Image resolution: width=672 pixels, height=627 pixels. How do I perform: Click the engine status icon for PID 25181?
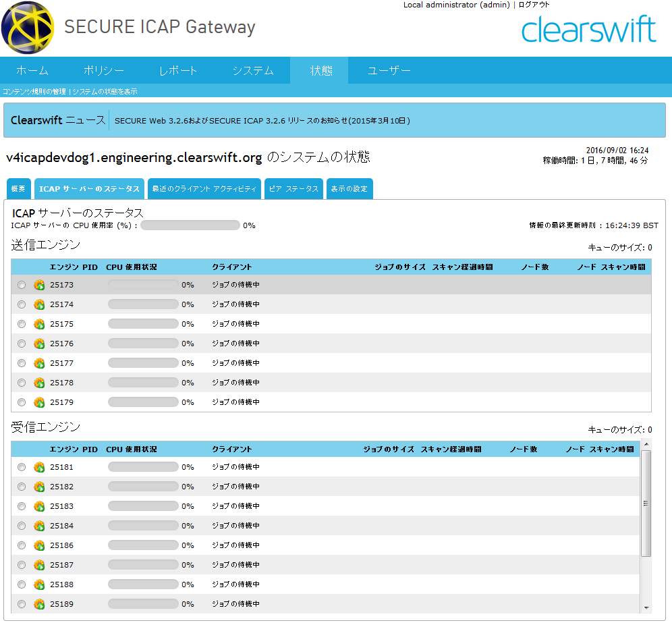(x=39, y=467)
